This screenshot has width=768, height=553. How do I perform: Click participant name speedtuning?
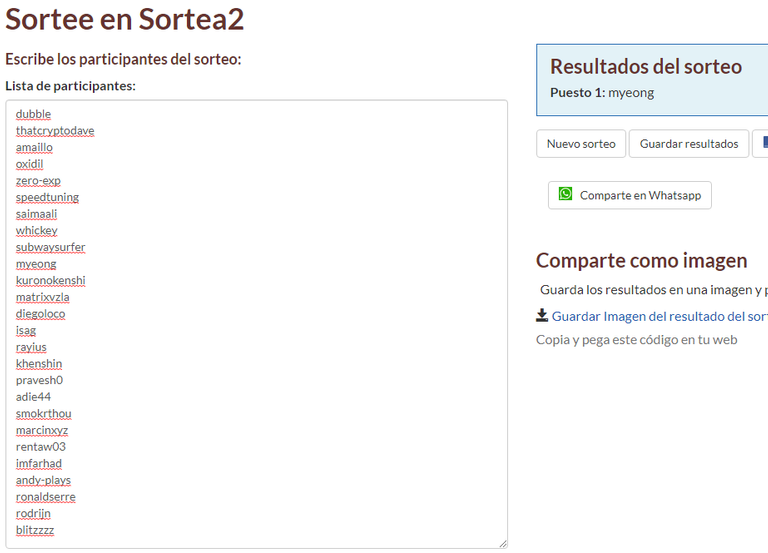(x=47, y=197)
